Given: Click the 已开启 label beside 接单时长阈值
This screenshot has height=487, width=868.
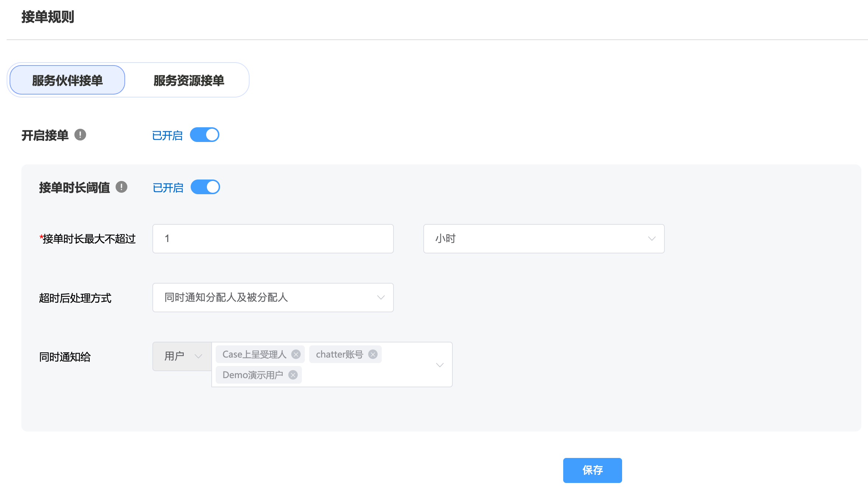Looking at the screenshot, I should click(168, 188).
